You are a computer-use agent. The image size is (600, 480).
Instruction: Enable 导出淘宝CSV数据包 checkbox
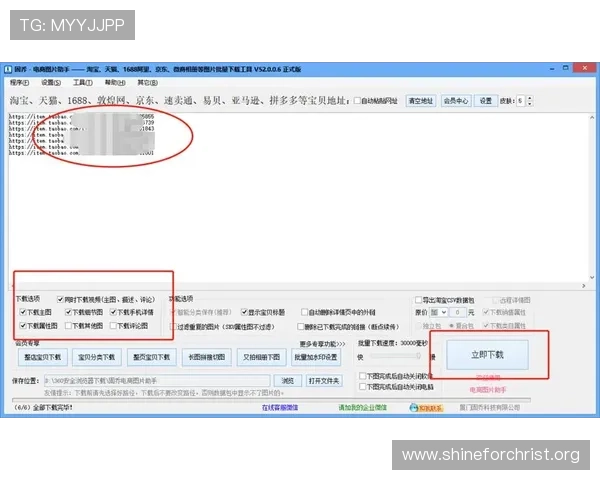(x=419, y=300)
